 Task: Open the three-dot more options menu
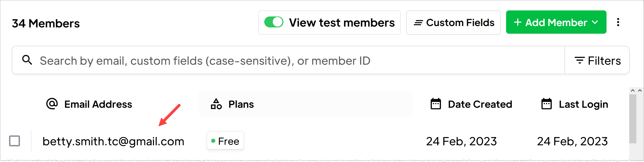618,22
